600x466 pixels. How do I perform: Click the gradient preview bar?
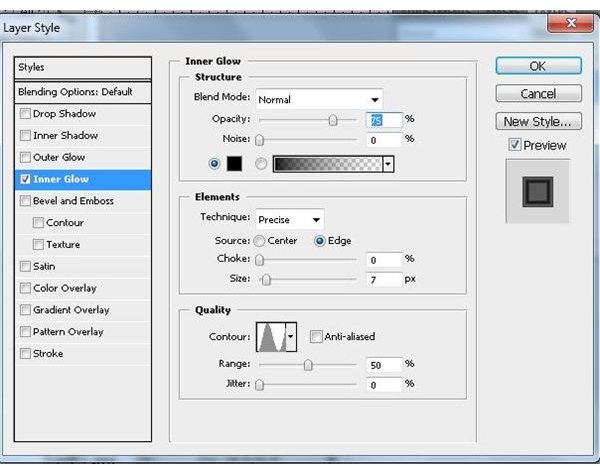click(328, 164)
